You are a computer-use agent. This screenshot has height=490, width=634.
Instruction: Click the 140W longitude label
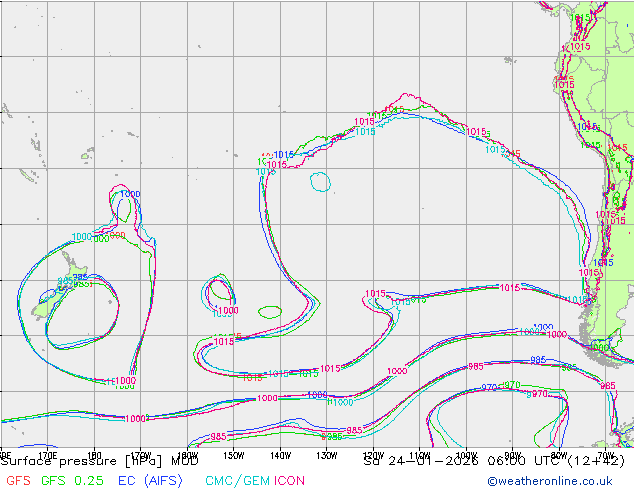(x=280, y=456)
